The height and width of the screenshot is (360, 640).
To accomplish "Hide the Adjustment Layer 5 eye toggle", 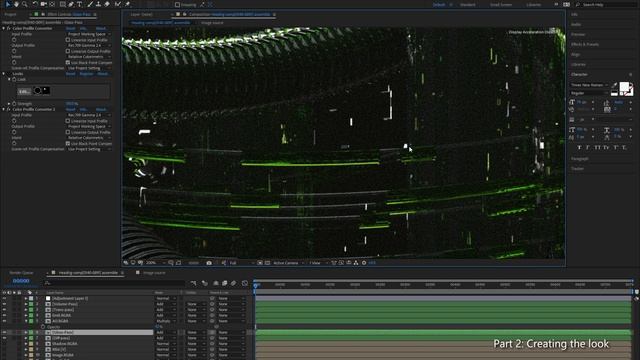I will [x=4, y=298].
